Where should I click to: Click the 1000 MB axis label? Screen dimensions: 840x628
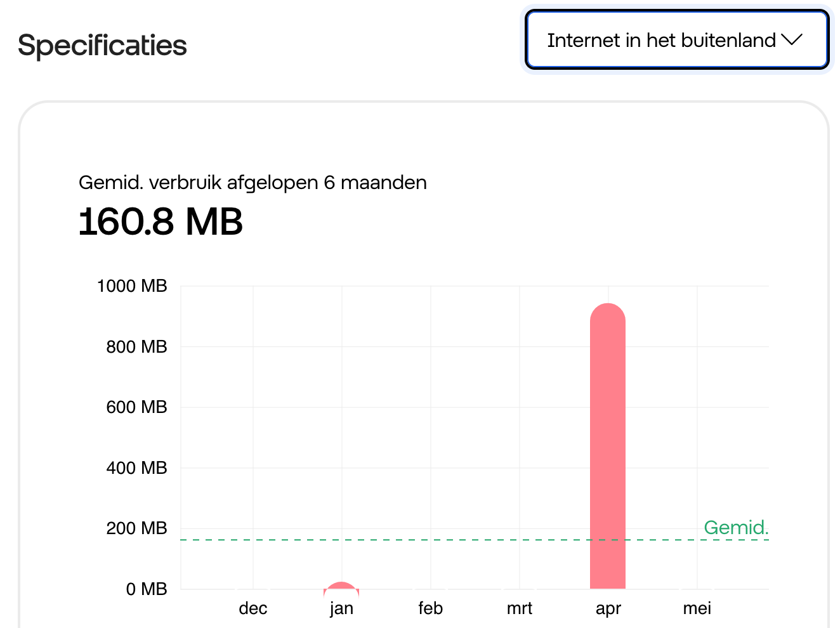click(132, 286)
